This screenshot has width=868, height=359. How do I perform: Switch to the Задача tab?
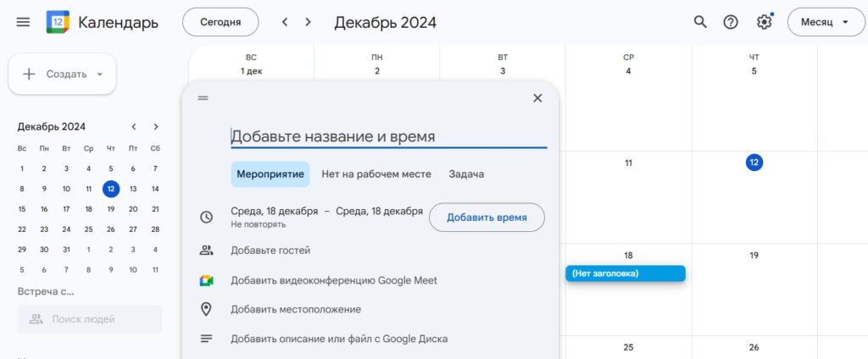pos(466,174)
